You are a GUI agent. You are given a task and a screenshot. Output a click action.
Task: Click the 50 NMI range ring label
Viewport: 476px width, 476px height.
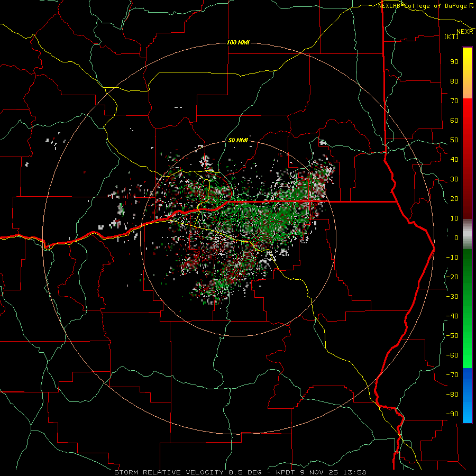point(238,140)
